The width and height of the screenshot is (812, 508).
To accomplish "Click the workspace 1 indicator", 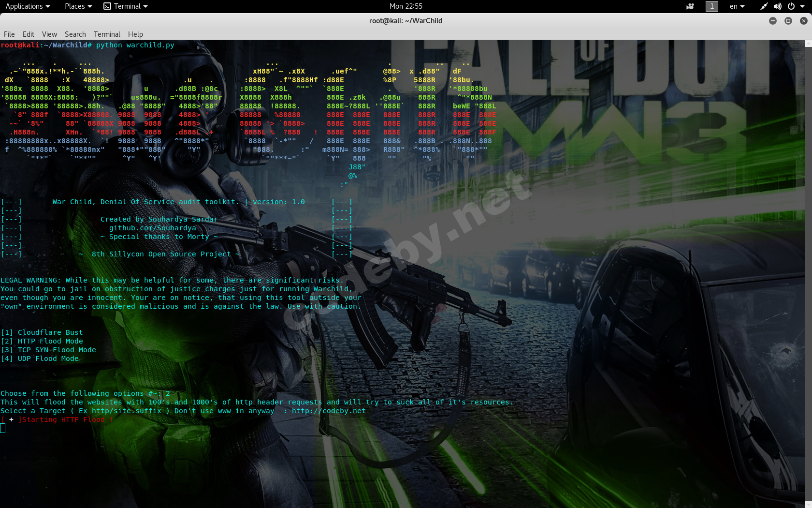I will pos(711,6).
